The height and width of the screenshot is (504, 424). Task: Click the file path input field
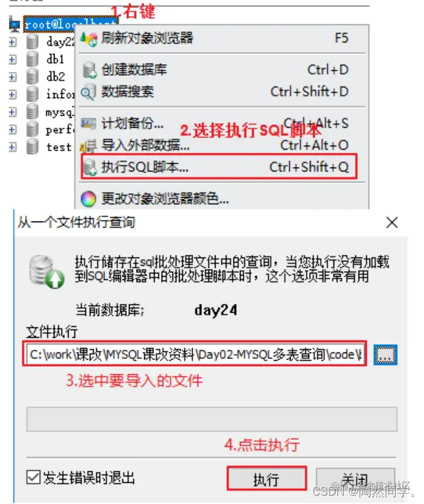point(196,354)
